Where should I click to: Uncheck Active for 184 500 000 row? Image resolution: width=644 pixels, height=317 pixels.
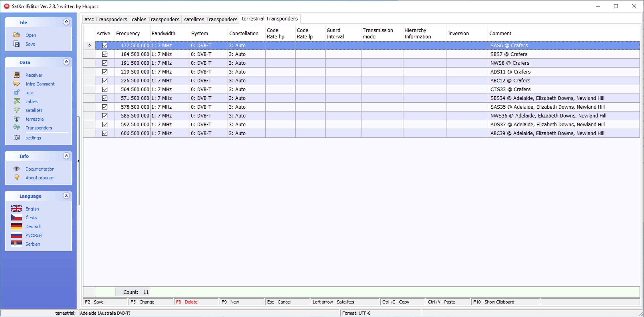click(x=105, y=54)
